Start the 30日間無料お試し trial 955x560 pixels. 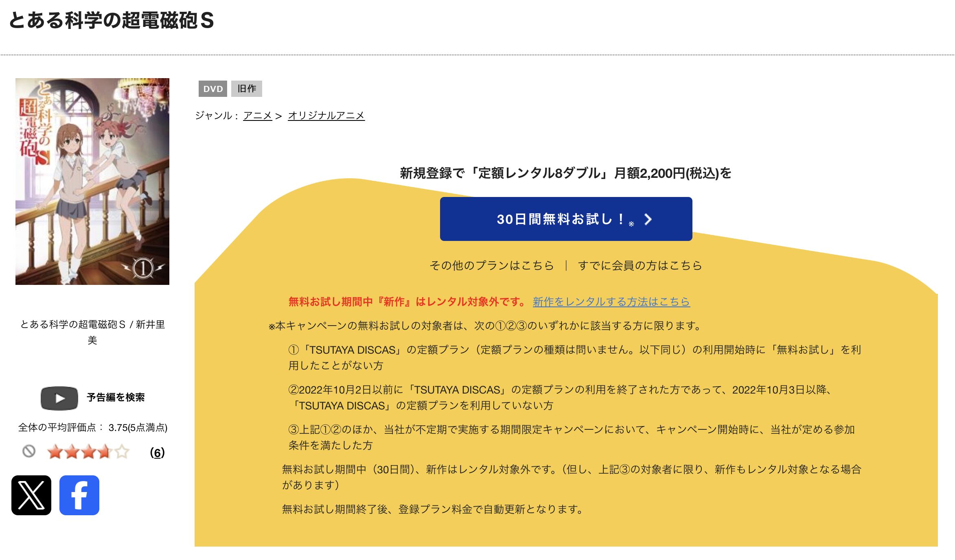(566, 219)
